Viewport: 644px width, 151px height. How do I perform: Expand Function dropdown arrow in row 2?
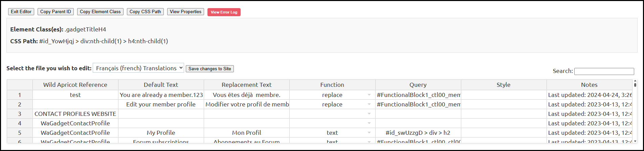(x=369, y=105)
